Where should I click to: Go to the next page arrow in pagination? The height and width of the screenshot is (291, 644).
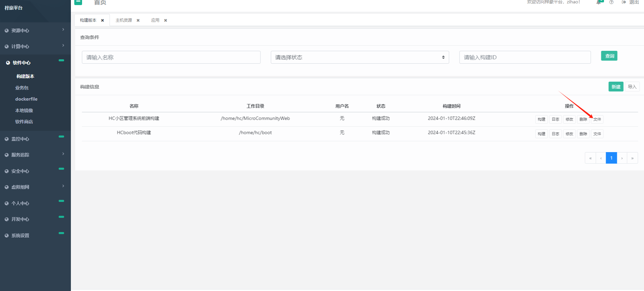click(622, 158)
